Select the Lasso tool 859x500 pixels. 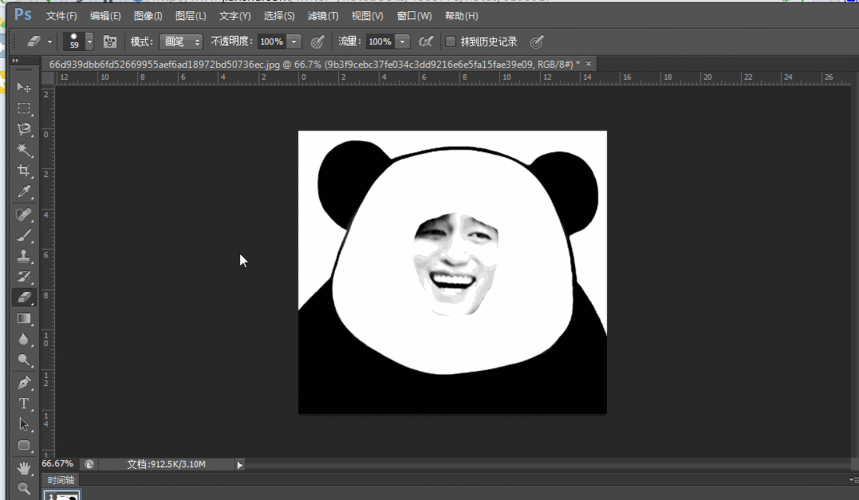[24, 129]
